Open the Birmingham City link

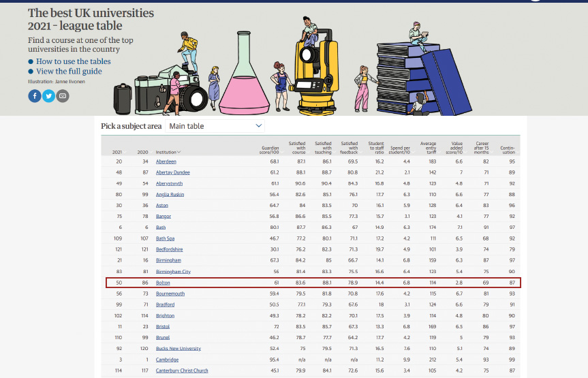[x=173, y=272]
